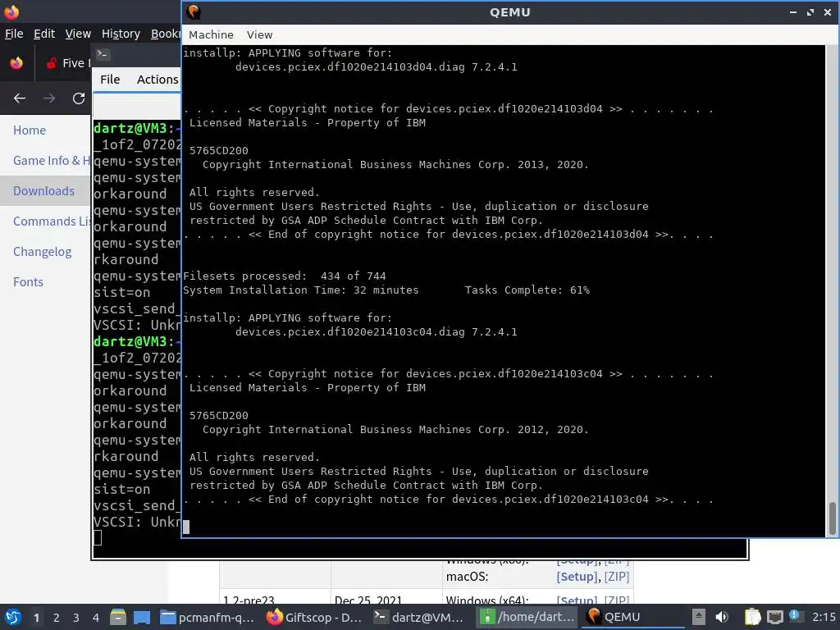The image size is (840, 630).
Task: Switch to the QEMU taskbar entry
Action: pyautogui.click(x=633, y=617)
